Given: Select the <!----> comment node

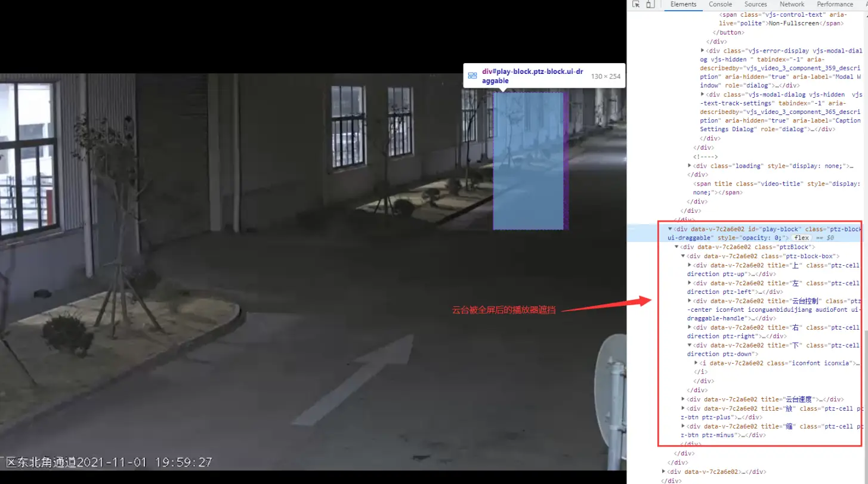Looking at the screenshot, I should 706,157.
